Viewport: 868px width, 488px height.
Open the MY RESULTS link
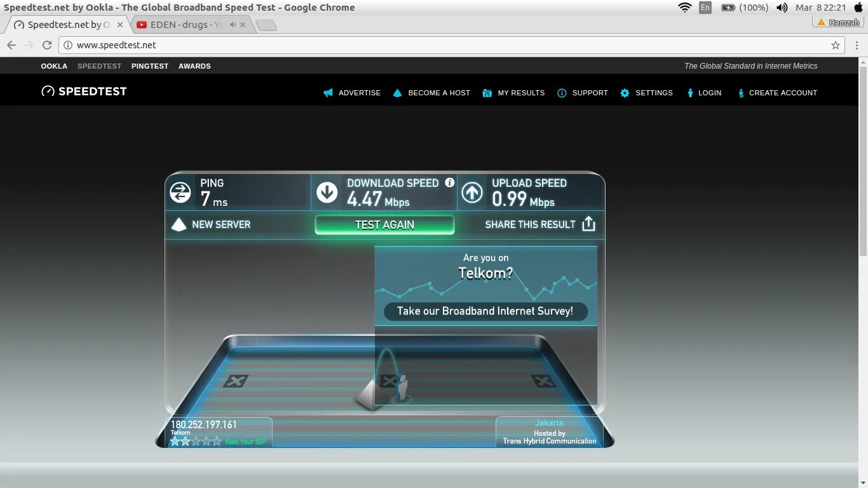(x=521, y=93)
